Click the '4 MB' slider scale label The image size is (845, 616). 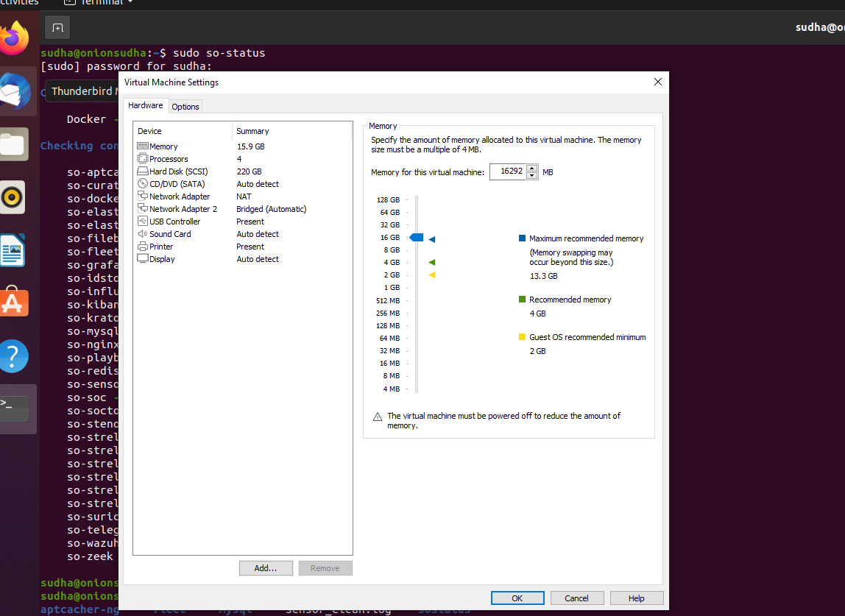click(392, 389)
